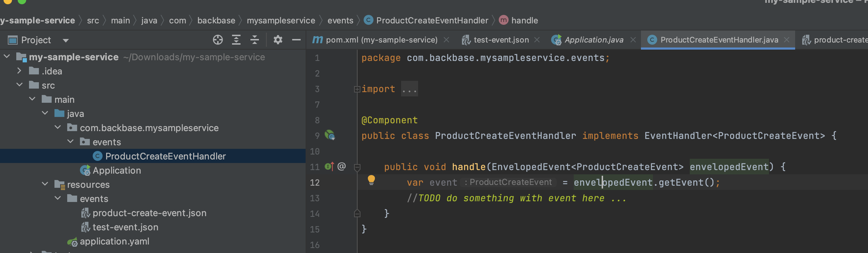The width and height of the screenshot is (868, 253).
Task: Select application.yaml in project tree
Action: point(114,241)
